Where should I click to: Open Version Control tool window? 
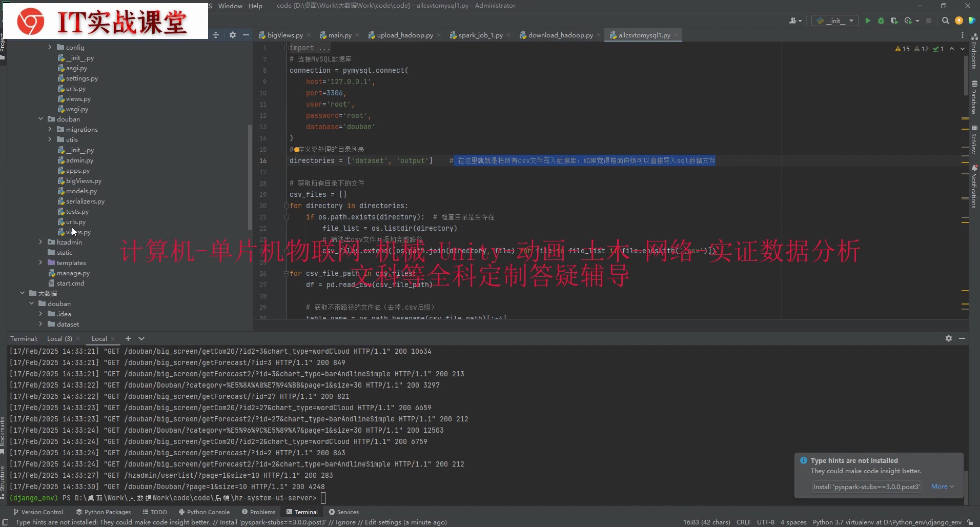point(38,512)
